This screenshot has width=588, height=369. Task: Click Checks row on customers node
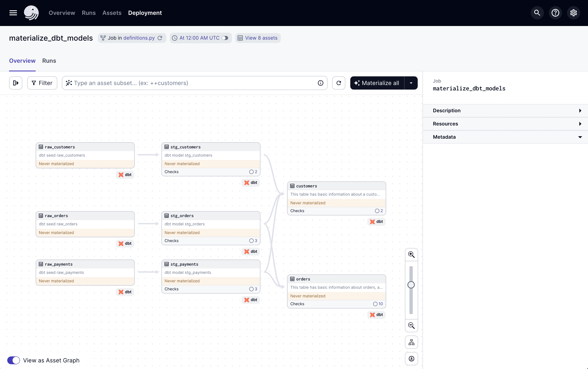tap(336, 211)
